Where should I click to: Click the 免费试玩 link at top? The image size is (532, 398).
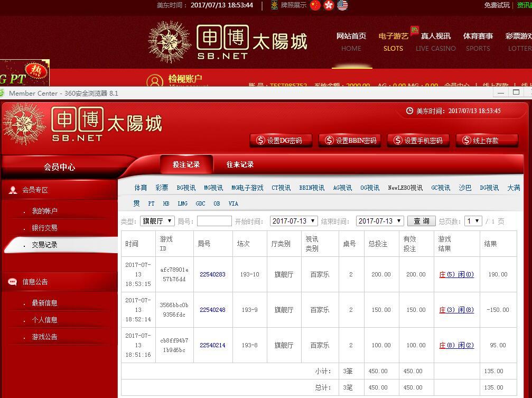497,5
